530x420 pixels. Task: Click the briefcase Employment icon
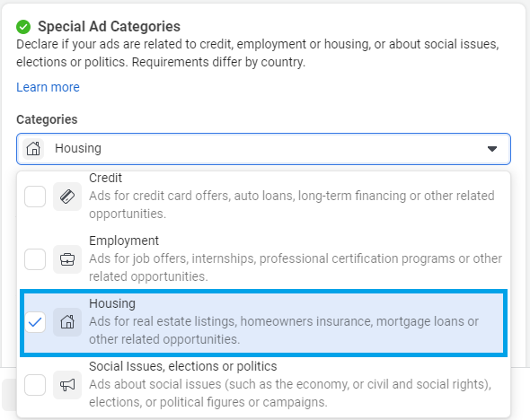[x=67, y=259]
